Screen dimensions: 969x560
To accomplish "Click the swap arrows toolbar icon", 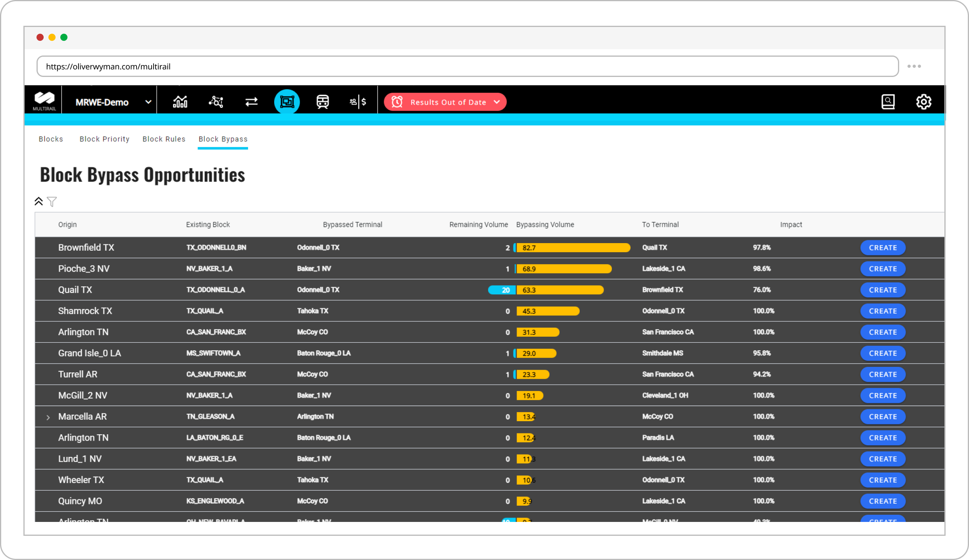I will [251, 102].
